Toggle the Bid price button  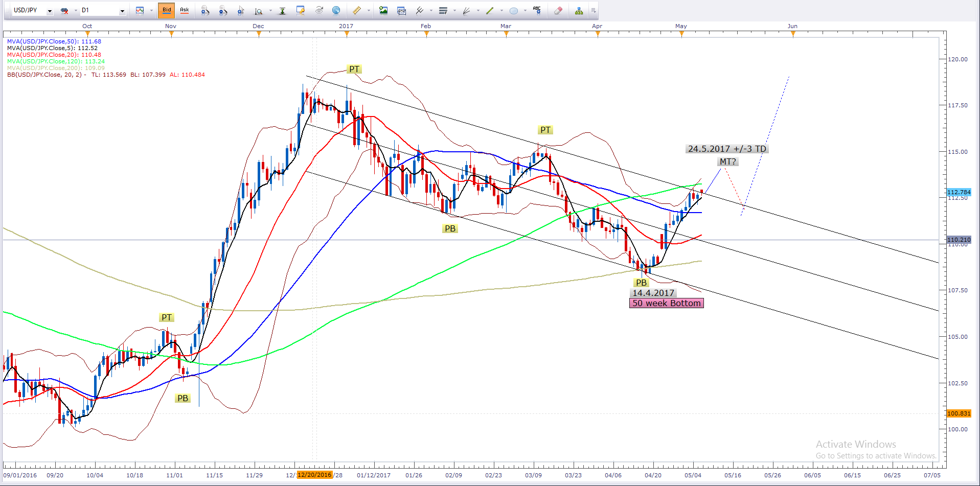167,10
